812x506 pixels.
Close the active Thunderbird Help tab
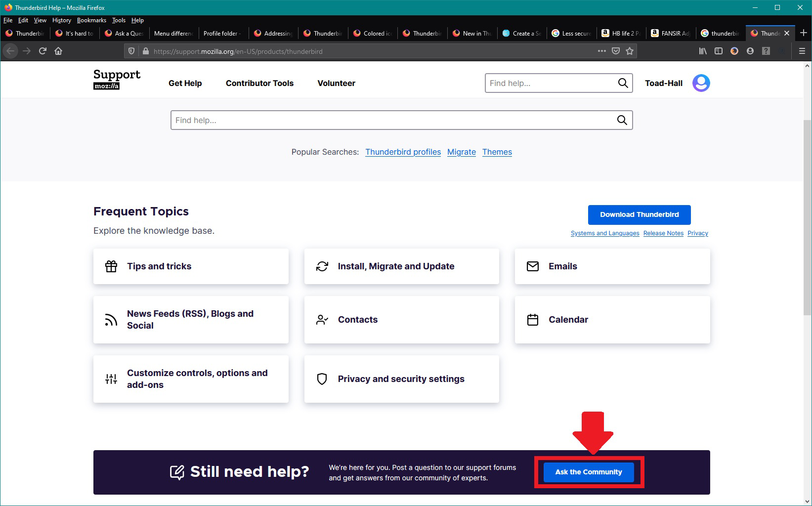click(787, 33)
